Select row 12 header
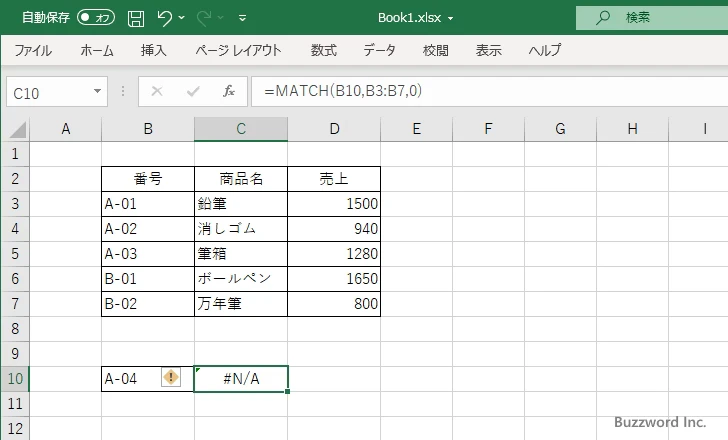Screen dimensions: 728x440 (15, 428)
